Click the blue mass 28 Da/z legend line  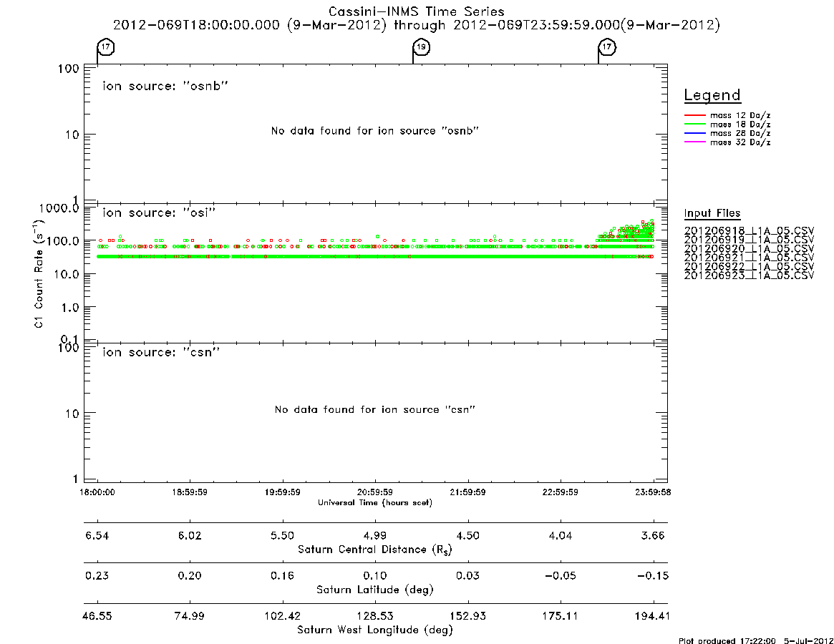tap(694, 134)
